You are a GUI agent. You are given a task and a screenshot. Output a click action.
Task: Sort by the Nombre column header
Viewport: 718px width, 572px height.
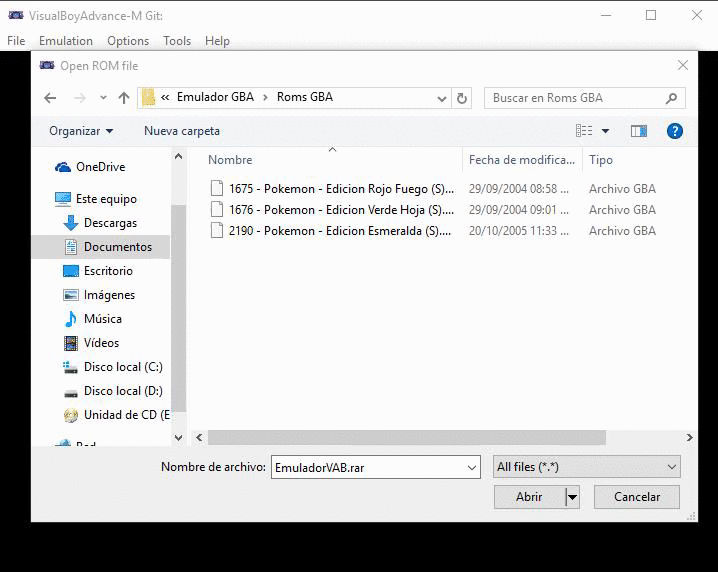point(230,160)
